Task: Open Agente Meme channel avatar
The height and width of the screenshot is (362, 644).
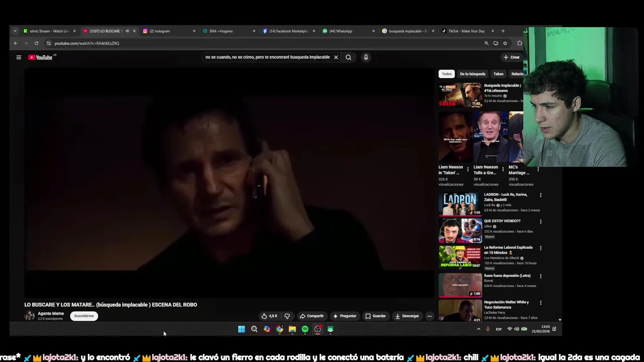Action: coord(30,316)
